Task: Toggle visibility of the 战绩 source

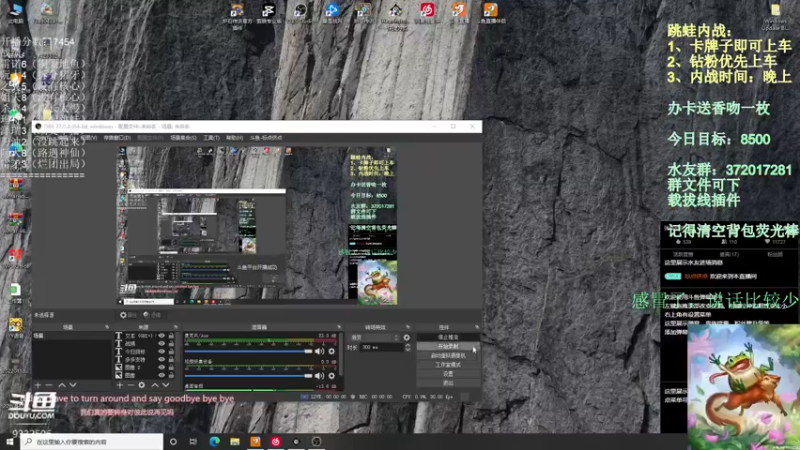Action: 162,344
